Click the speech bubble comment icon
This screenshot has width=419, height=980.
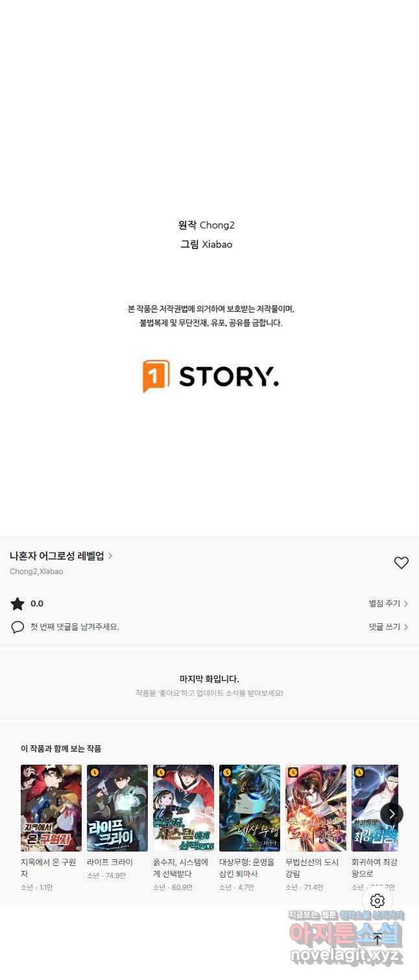[x=18, y=627]
